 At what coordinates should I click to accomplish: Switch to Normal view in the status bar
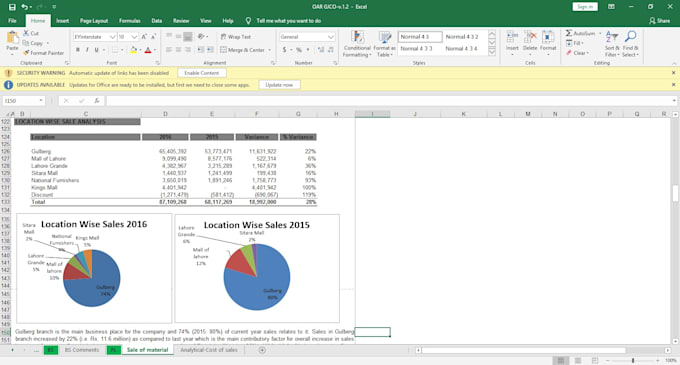tap(561, 361)
